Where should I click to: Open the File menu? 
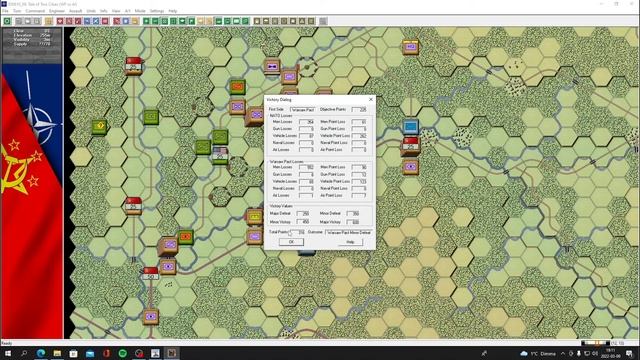tap(5, 11)
